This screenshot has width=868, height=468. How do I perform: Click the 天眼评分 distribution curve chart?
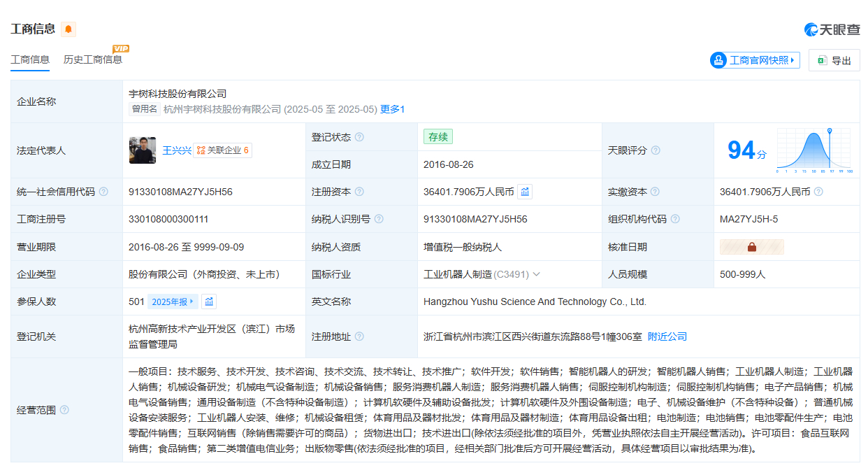(x=813, y=150)
